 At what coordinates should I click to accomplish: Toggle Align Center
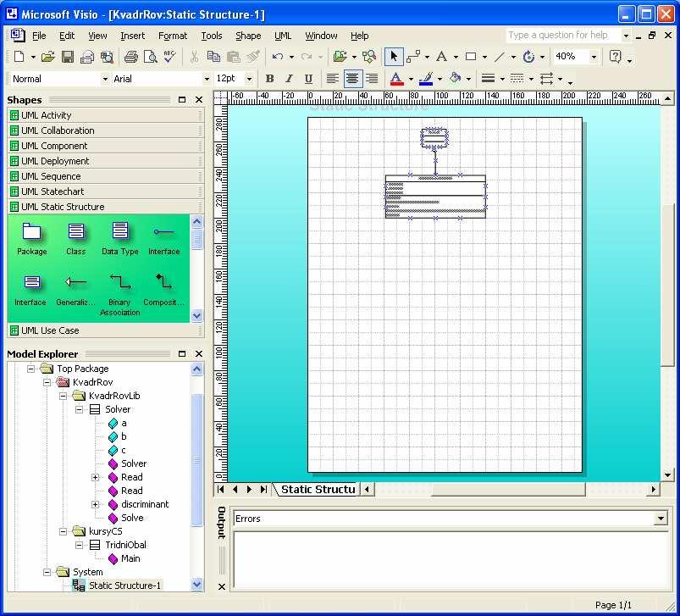coord(352,79)
